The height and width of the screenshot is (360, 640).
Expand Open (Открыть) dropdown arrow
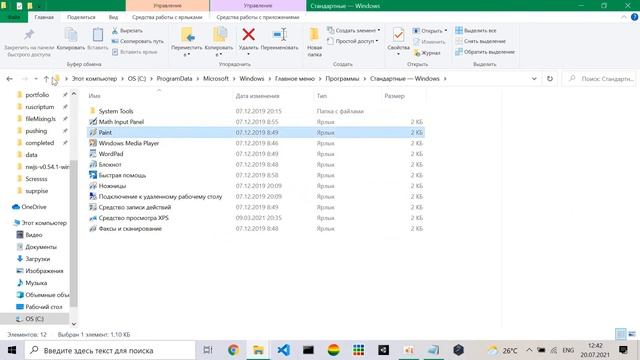tap(446, 31)
